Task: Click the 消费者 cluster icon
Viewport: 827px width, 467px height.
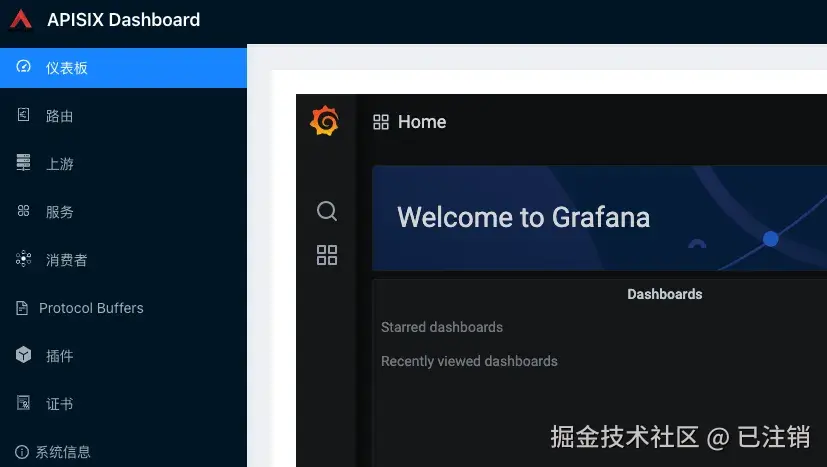Action: tap(23, 259)
